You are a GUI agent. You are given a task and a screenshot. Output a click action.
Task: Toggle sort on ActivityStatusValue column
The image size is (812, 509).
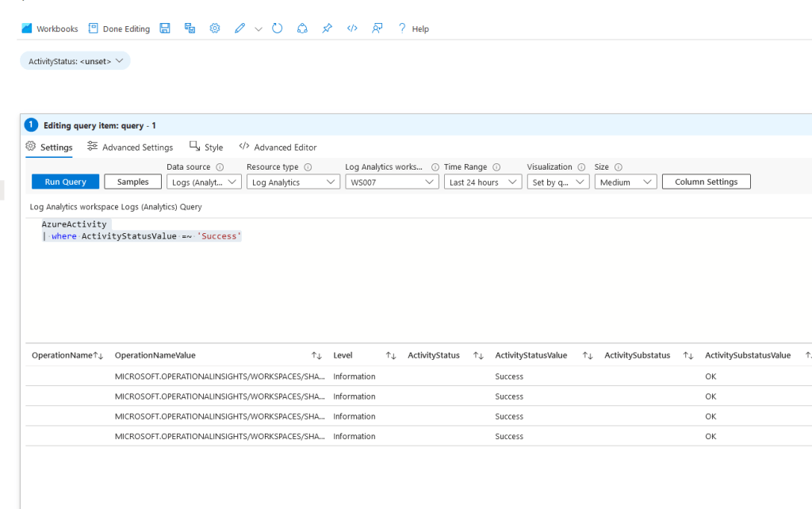[x=587, y=356]
